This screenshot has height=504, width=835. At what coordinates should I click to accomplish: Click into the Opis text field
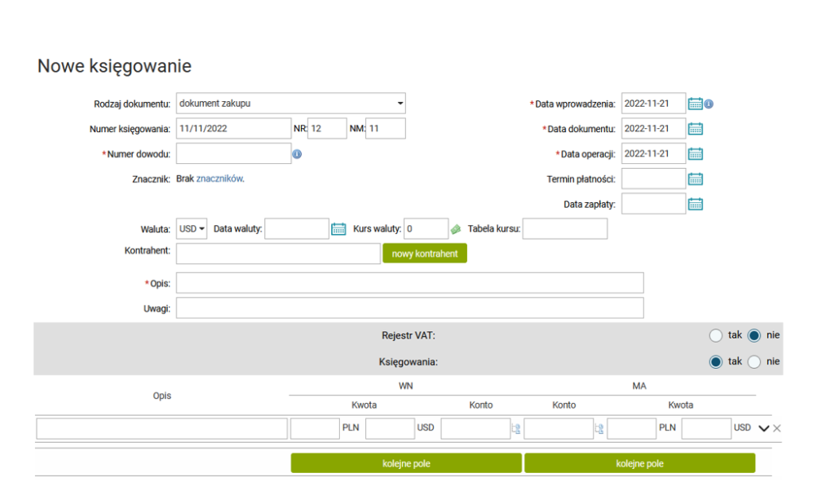pos(409,283)
